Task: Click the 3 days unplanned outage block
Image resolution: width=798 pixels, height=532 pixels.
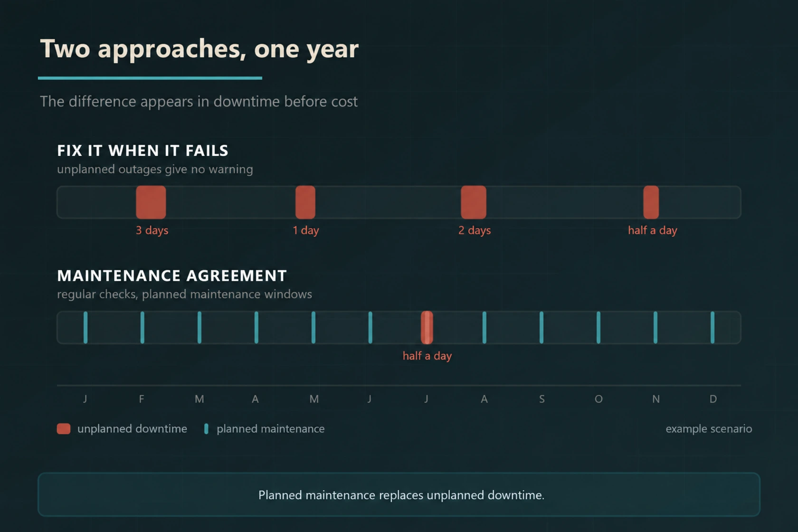Action: (151, 202)
